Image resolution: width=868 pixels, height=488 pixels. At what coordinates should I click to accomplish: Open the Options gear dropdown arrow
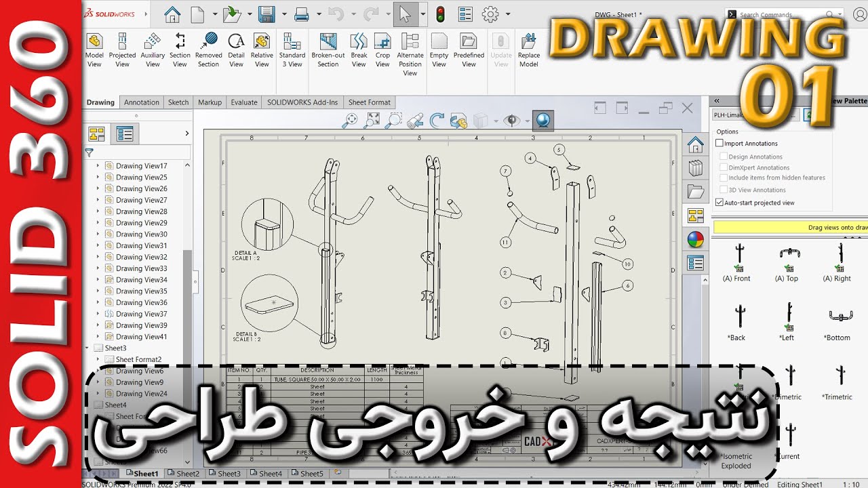tap(508, 14)
